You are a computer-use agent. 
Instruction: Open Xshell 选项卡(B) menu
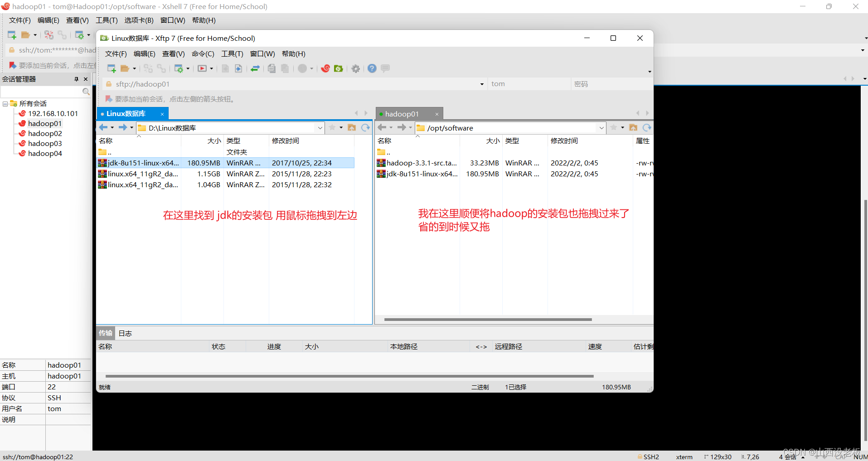click(x=139, y=20)
